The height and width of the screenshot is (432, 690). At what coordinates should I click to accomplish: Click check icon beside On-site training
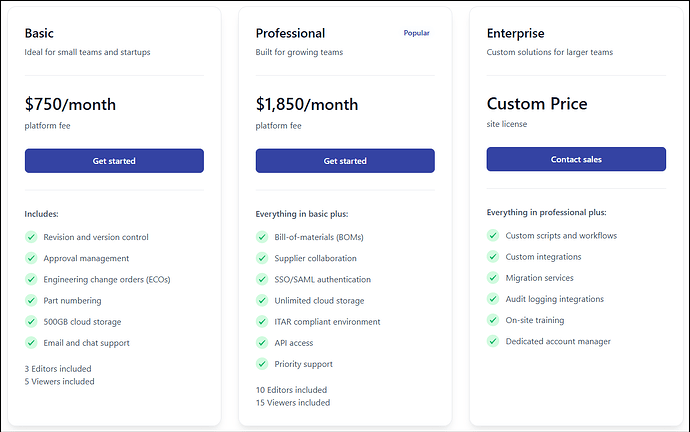(493, 320)
